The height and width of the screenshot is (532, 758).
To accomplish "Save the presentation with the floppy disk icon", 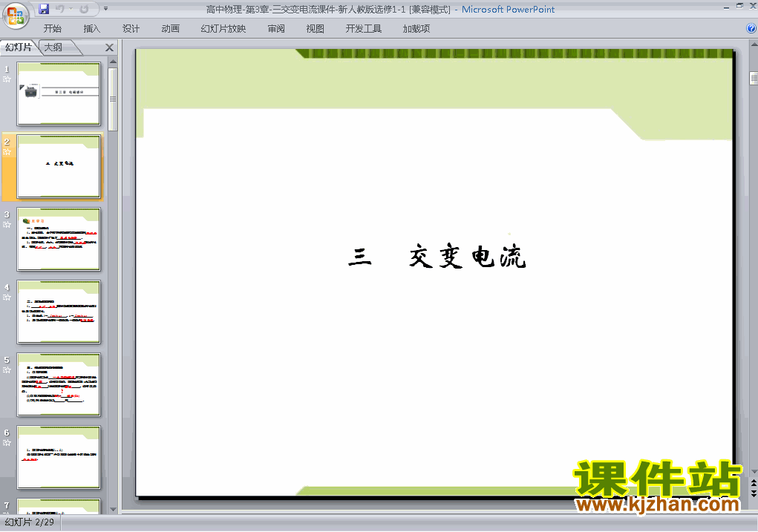I will point(44,9).
